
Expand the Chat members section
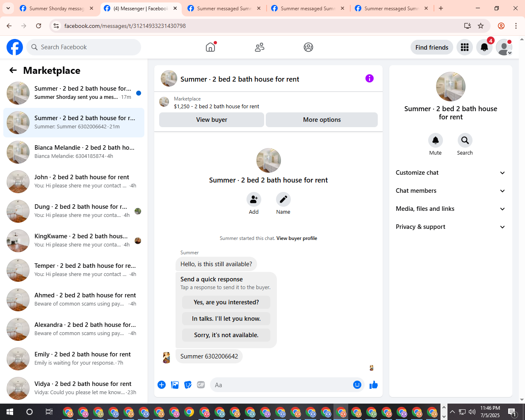(x=450, y=191)
